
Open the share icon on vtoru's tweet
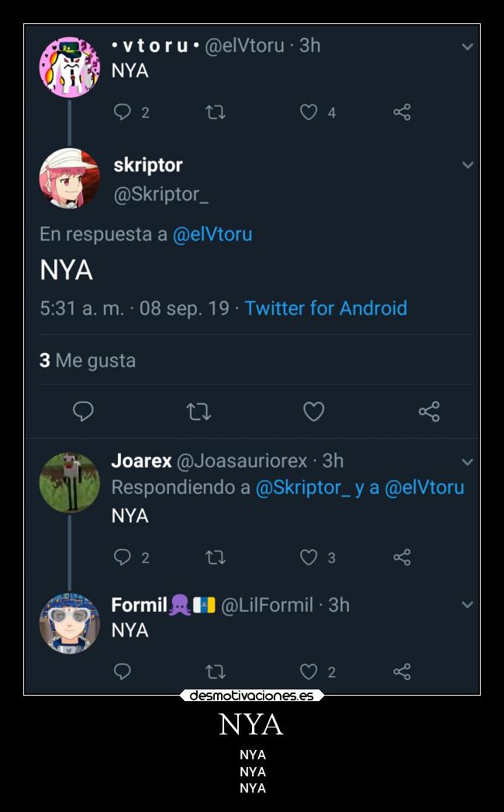point(402,112)
